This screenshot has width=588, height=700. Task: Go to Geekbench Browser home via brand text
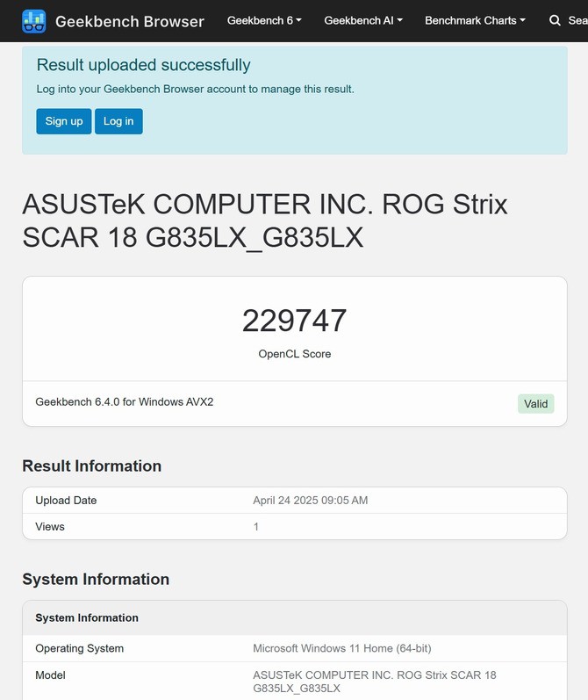tap(129, 21)
